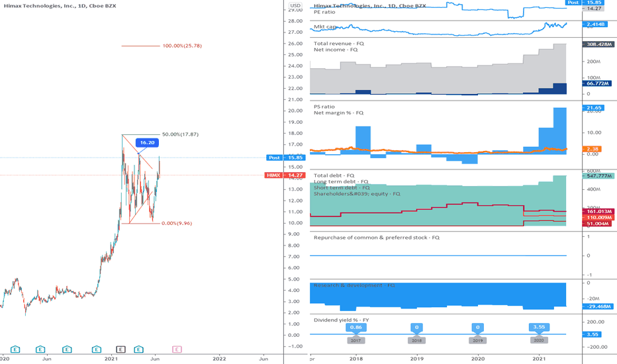The width and height of the screenshot is (617, 364).
Task: Click the -29.468M R&D value label
Action: coord(597,306)
